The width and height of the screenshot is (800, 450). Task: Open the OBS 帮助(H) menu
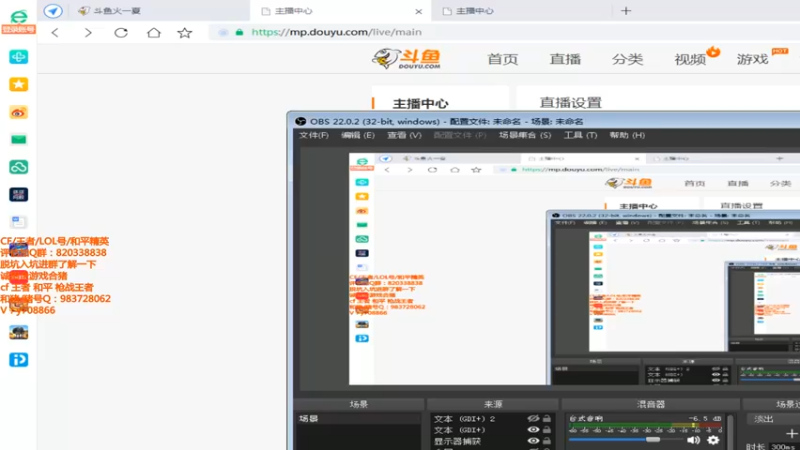[x=627, y=135]
